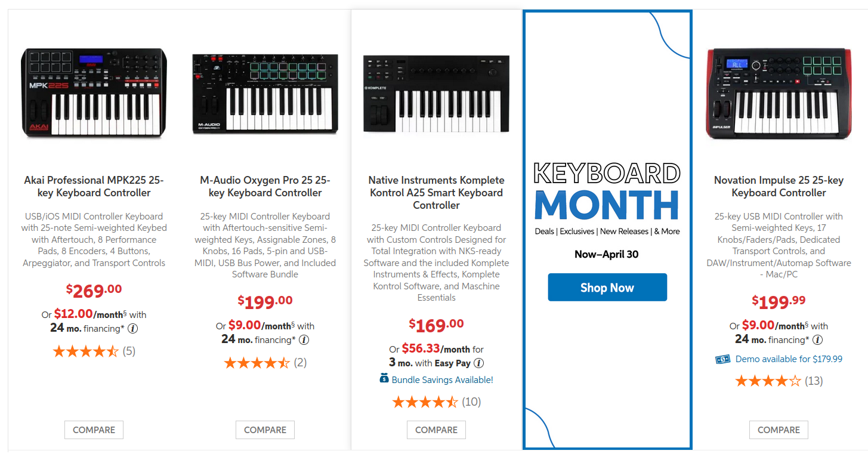Open Novation Impulse 25 star rating
The image size is (868, 460).
coord(779,381)
